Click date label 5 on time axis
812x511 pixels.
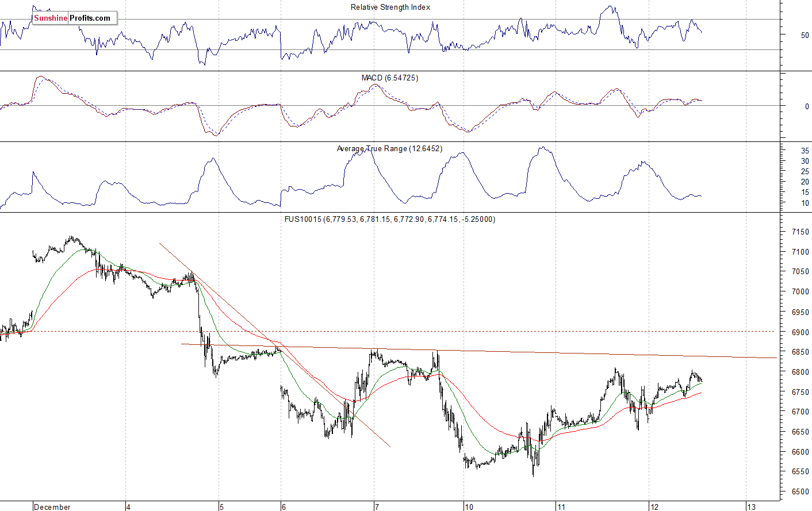point(221,507)
